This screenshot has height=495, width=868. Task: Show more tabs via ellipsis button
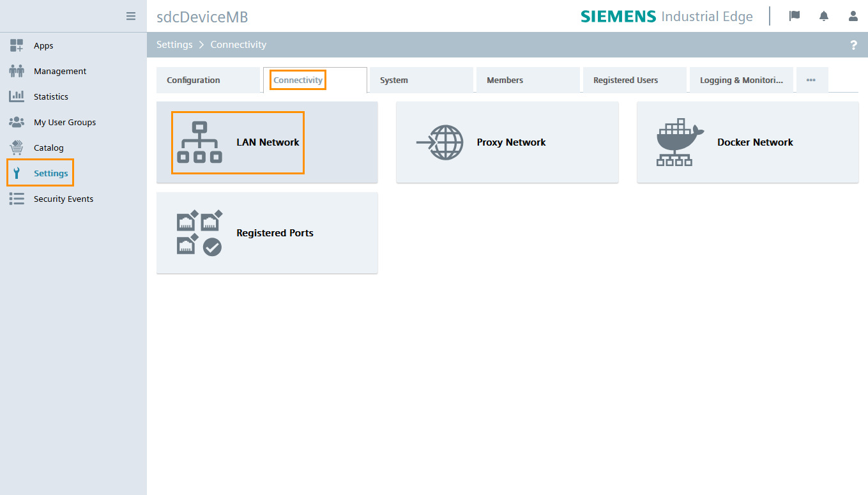(811, 80)
